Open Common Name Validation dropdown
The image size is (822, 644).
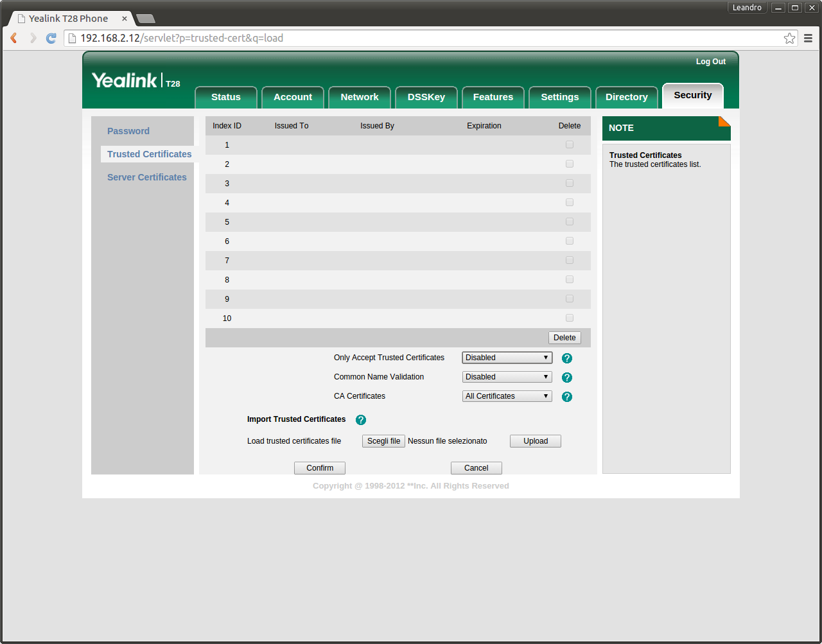click(507, 377)
